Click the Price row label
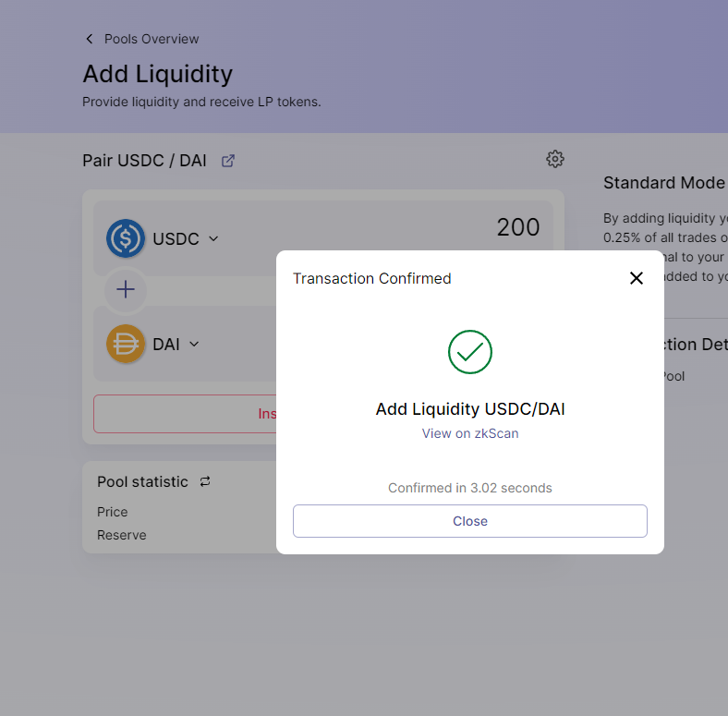This screenshot has height=716, width=728. (x=113, y=512)
